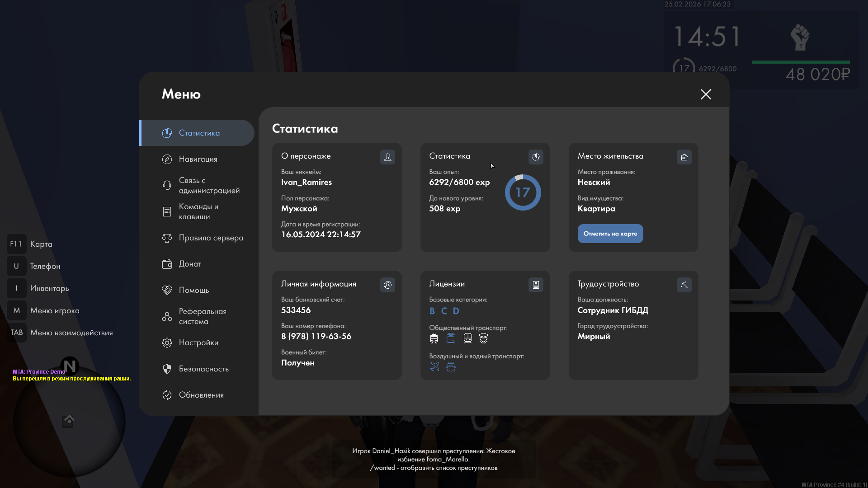Click the hammer icon in Трудоустройство card
868x488 pixels.
[684, 285]
